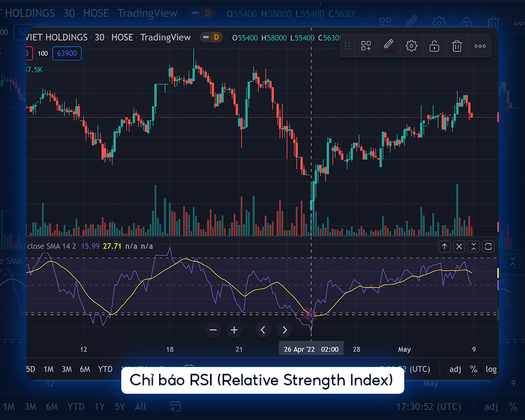
Task: Move RSI pane up with arrow icon
Action: point(444,246)
